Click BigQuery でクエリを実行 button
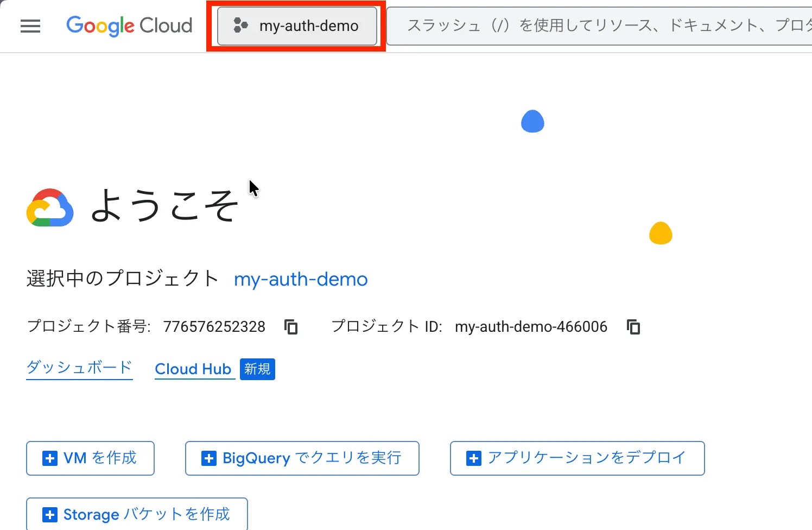Image resolution: width=812 pixels, height=530 pixels. pos(302,458)
